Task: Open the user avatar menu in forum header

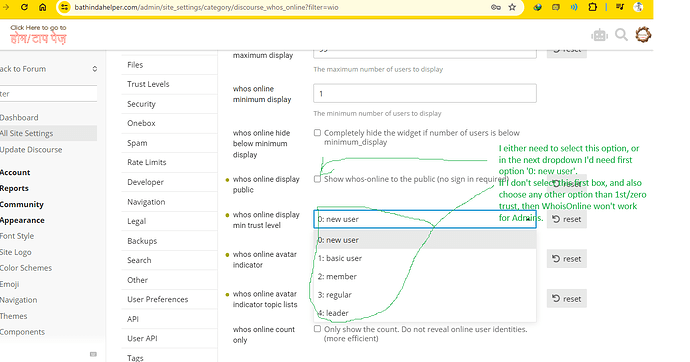Action: click(643, 35)
